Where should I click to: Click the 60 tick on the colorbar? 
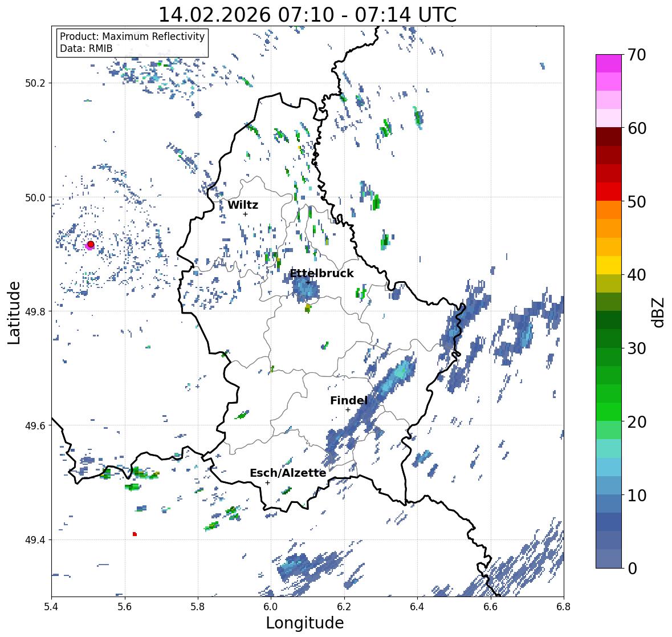(x=637, y=128)
